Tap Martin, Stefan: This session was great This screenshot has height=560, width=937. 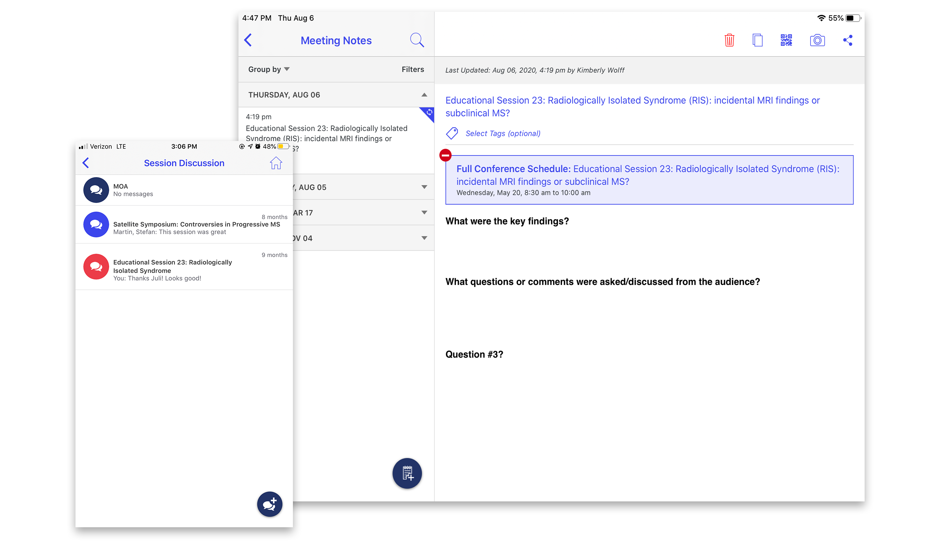(x=170, y=232)
